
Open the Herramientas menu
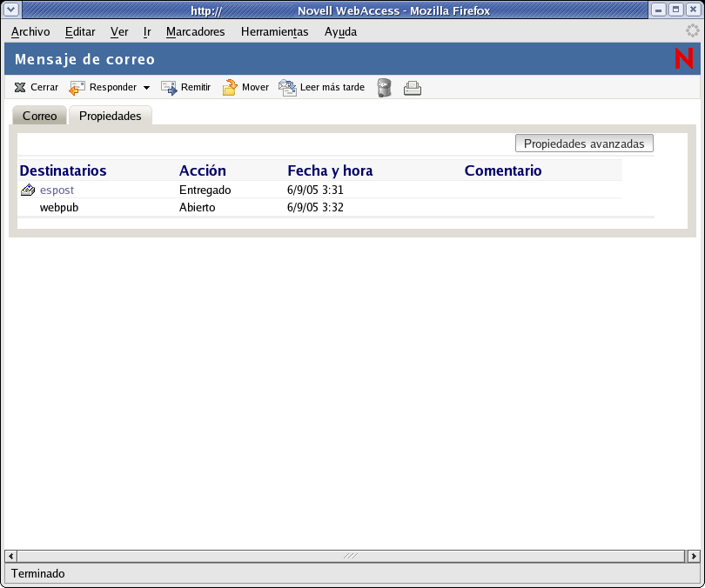pyautogui.click(x=275, y=32)
